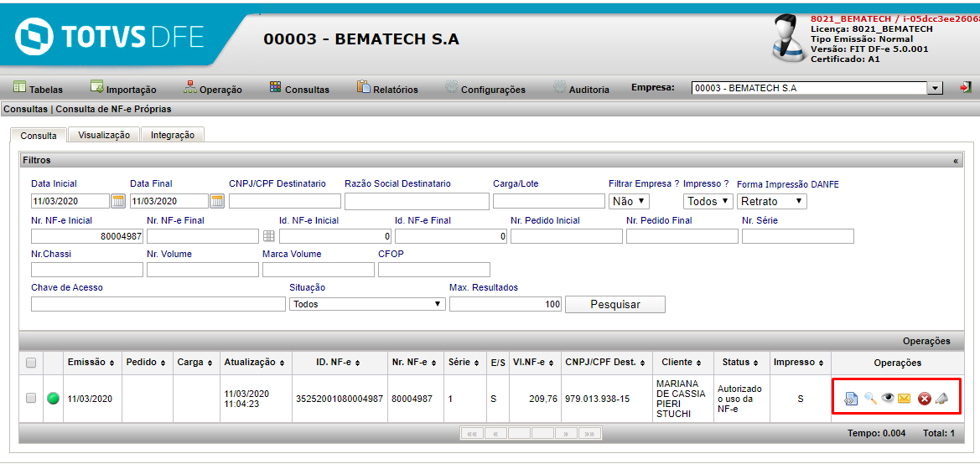Open the Auditoria menu
Viewport: 980px width, 469px height.
pyautogui.click(x=581, y=88)
